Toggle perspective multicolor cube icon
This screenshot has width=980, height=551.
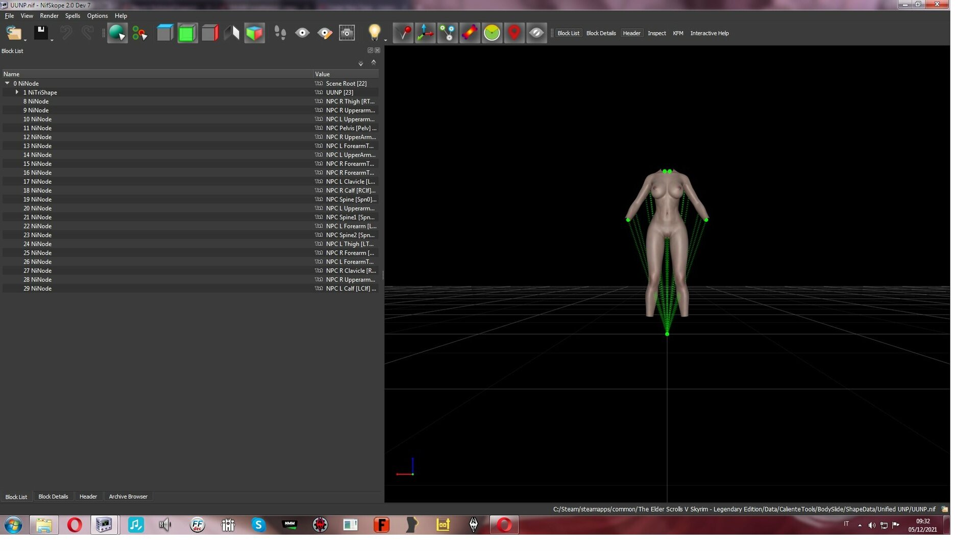[x=254, y=33]
